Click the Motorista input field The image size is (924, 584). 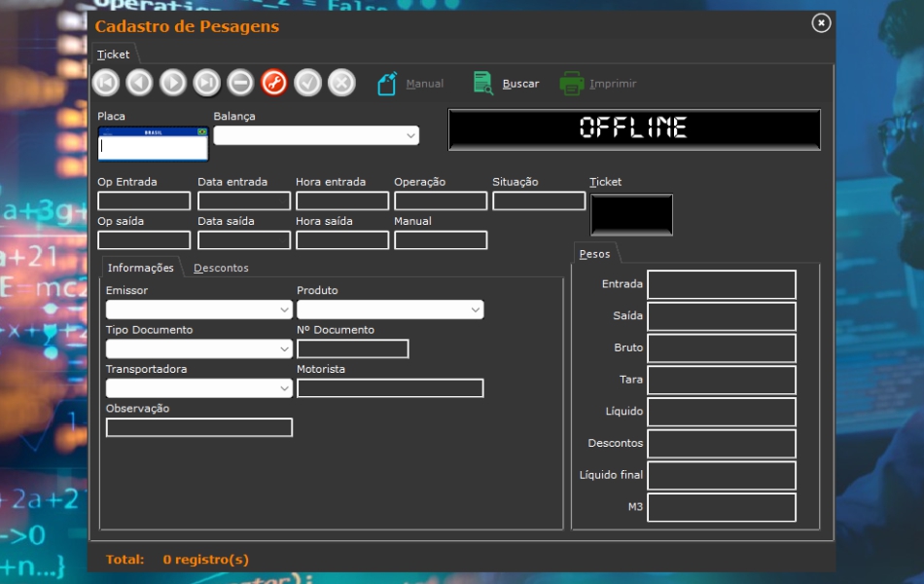pos(389,388)
